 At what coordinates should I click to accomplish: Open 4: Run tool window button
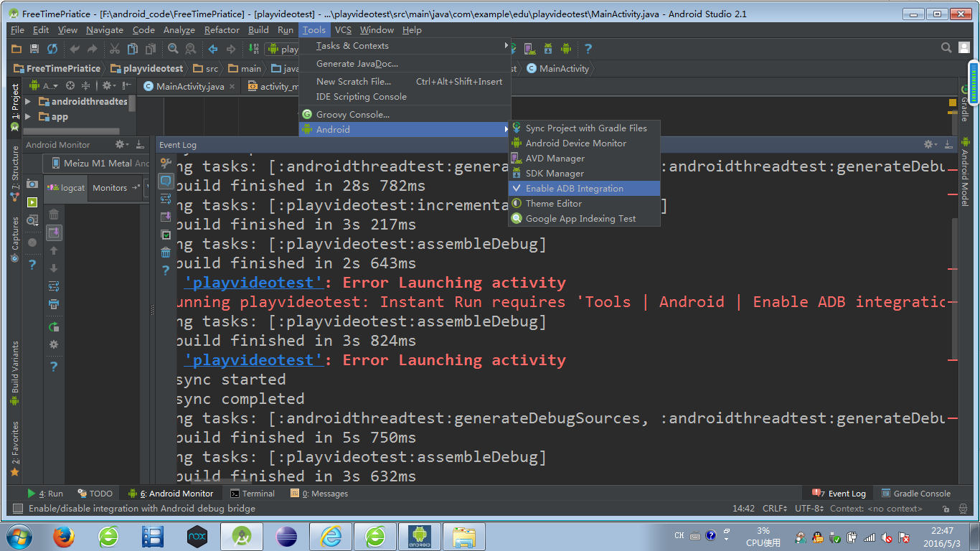(x=45, y=494)
